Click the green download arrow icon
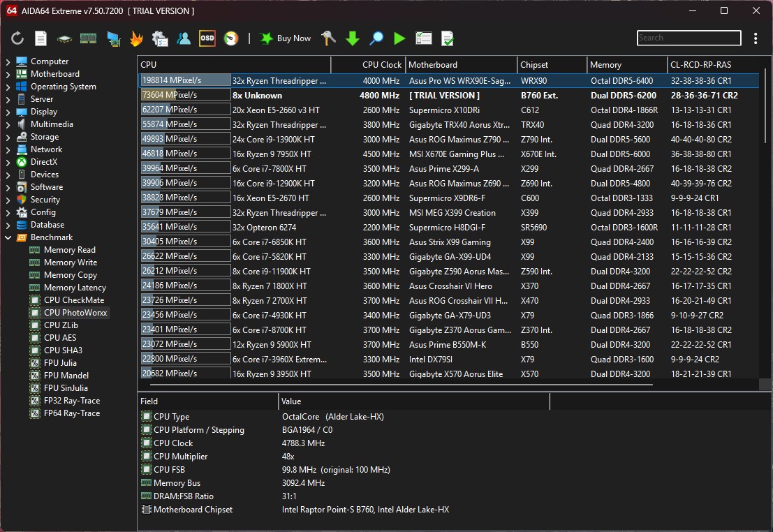The height and width of the screenshot is (532, 773). pos(353,38)
